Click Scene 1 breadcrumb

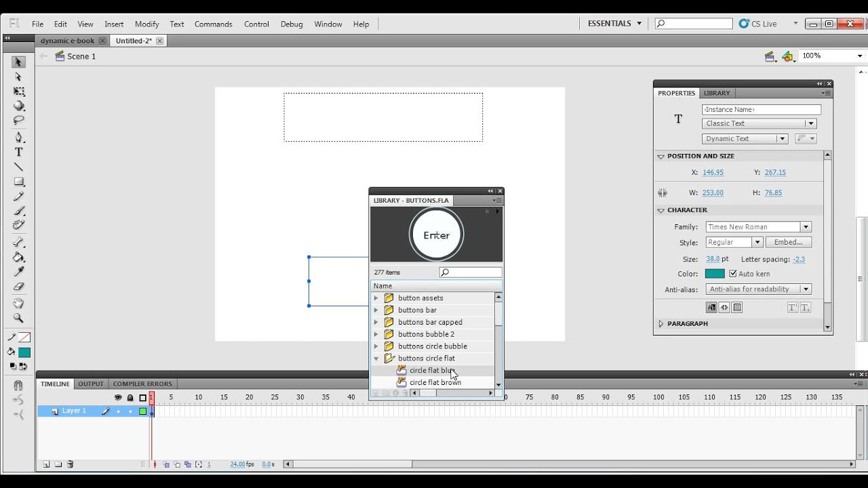81,56
